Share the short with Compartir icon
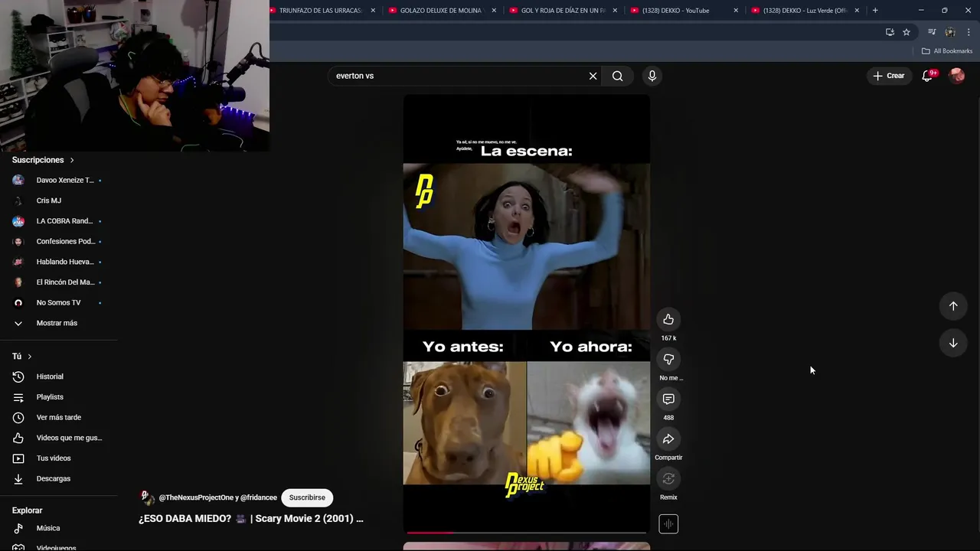Screen dimensions: 980x551 tap(668, 439)
